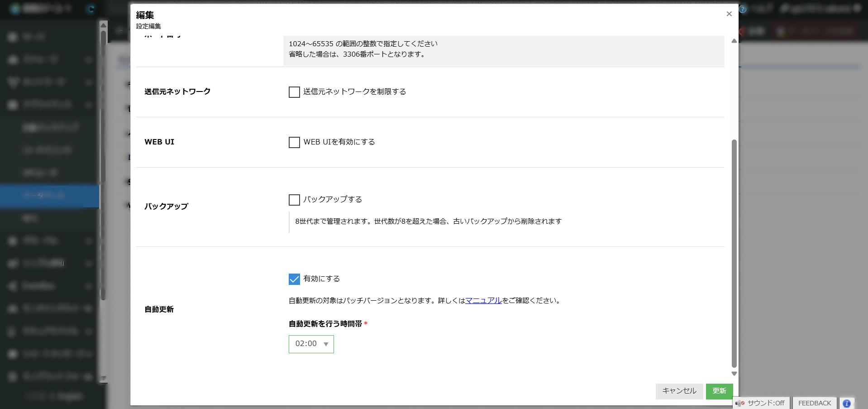Enable 送信元ネットワークを制限する checkbox
868x409 pixels.
pos(294,92)
